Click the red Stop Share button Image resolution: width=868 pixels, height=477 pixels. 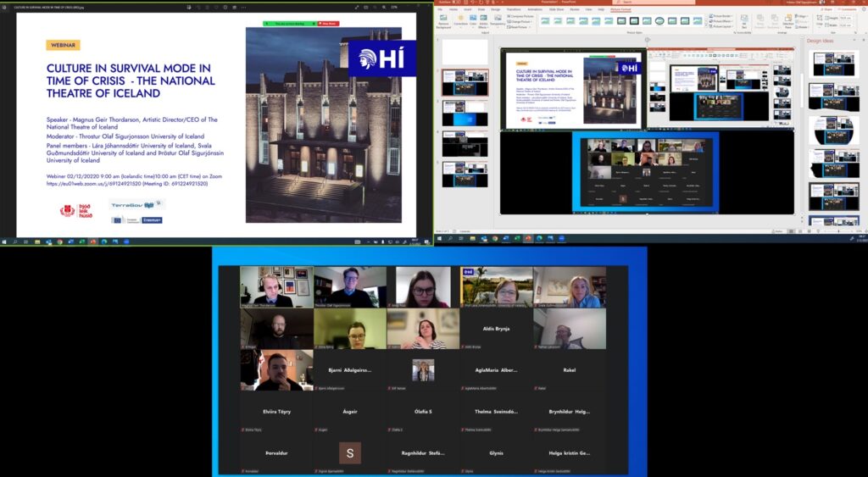(328, 24)
